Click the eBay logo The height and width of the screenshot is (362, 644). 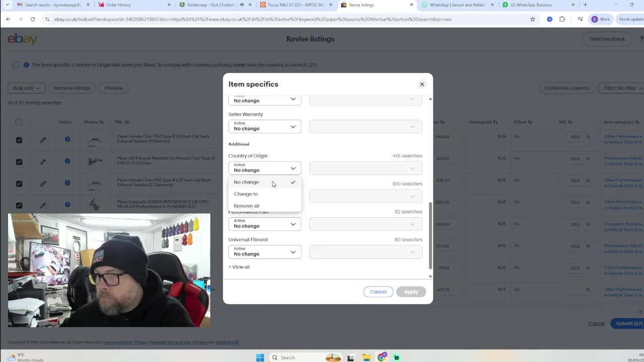22,39
